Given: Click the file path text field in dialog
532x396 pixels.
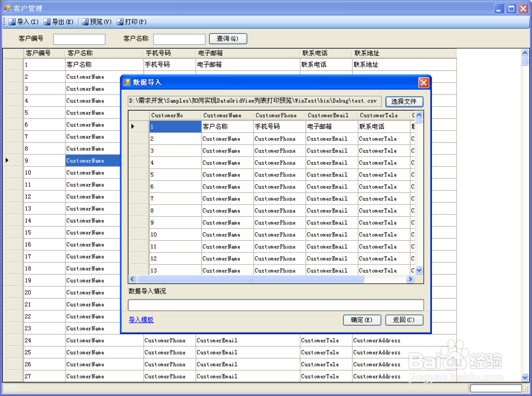Looking at the screenshot, I should click(255, 101).
